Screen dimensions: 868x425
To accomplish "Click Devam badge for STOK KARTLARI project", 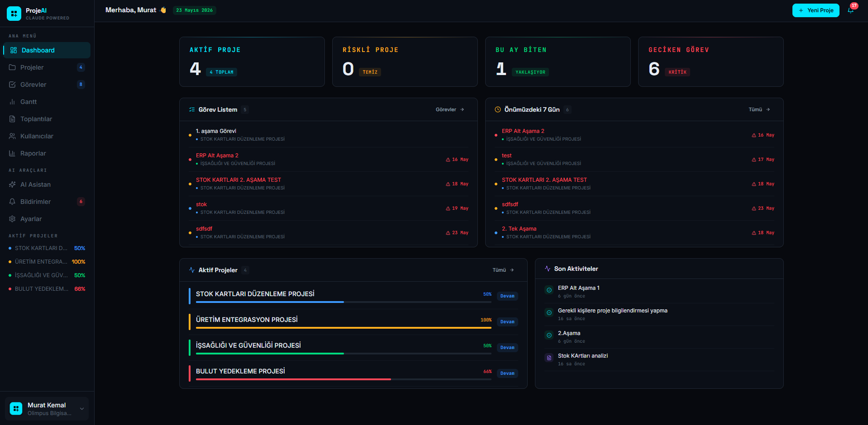I will 507,296.
